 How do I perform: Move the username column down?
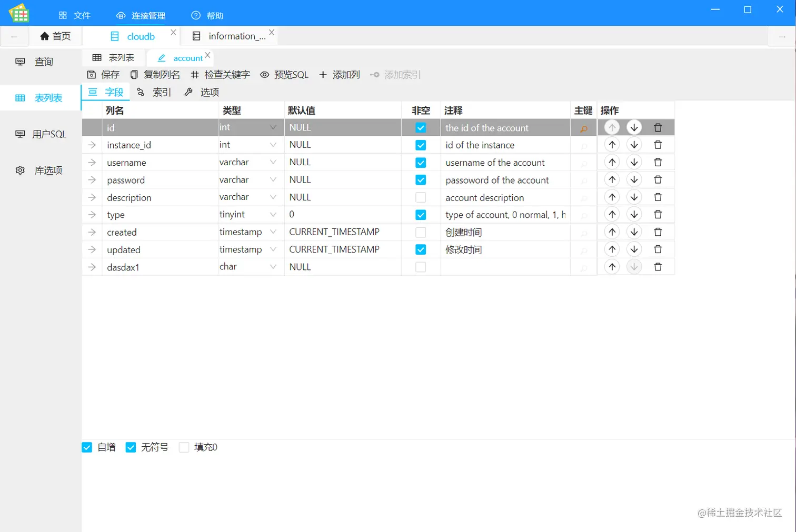pos(634,162)
